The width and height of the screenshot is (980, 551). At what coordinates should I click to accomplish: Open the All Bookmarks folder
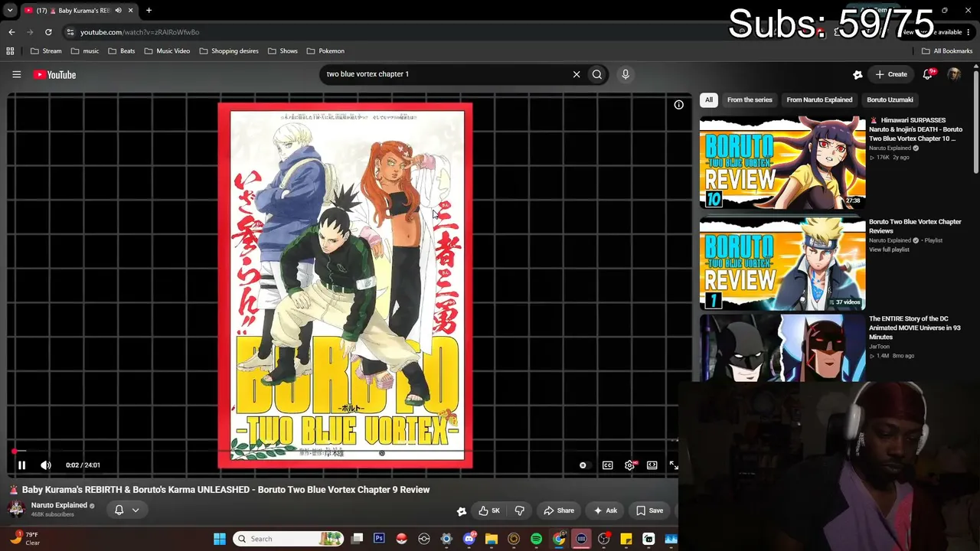coord(947,51)
